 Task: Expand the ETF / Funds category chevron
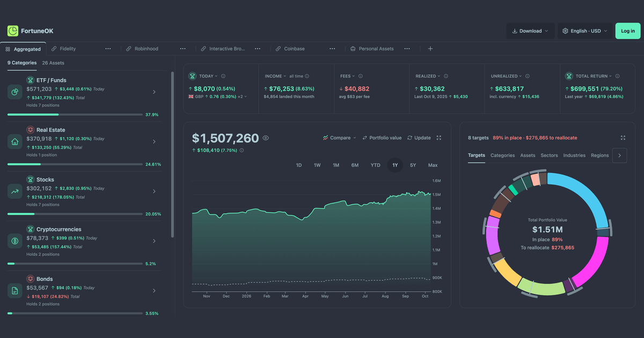click(154, 92)
